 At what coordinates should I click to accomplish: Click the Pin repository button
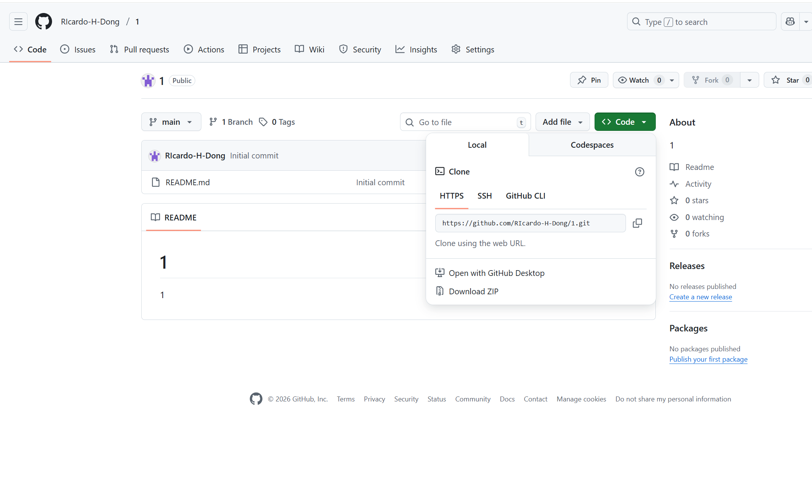(x=589, y=80)
